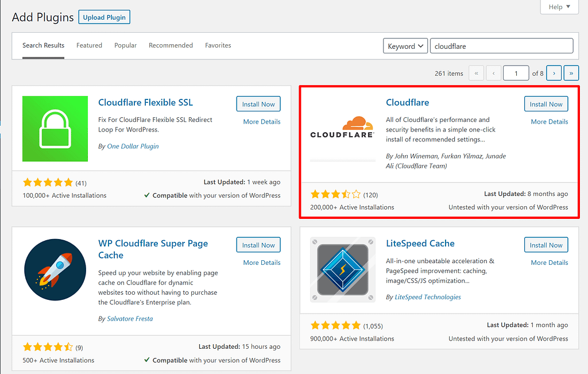Screen dimensions: 588x374
Task: Open More Details for the Cloudflare plugin
Action: (549, 121)
